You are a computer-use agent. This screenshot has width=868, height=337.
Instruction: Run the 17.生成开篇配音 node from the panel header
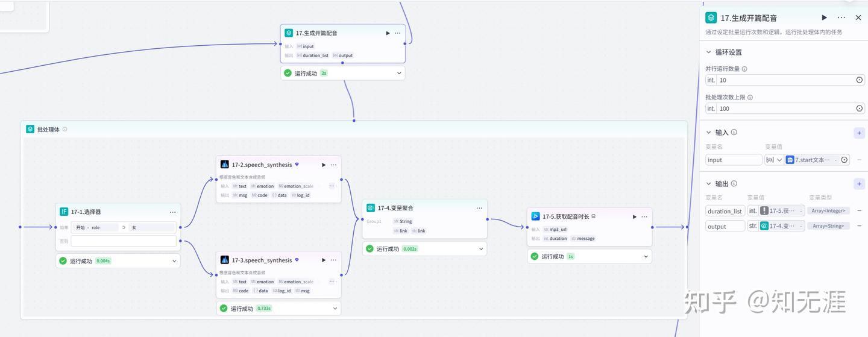coord(825,17)
